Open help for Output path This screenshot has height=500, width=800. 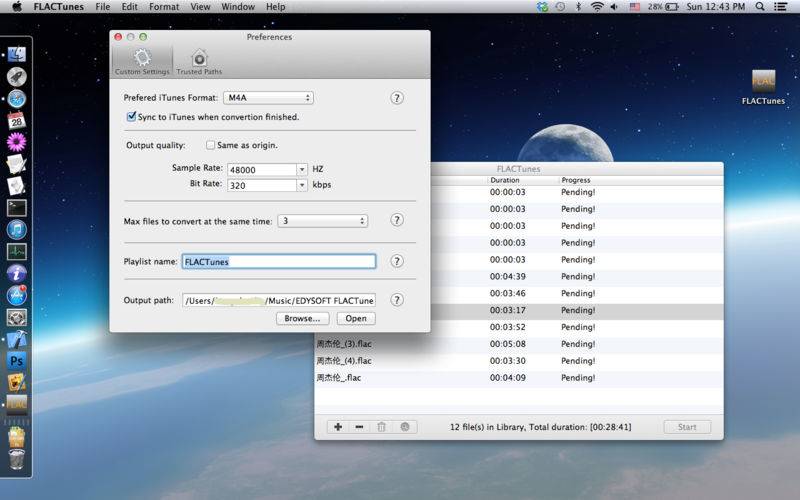point(397,300)
